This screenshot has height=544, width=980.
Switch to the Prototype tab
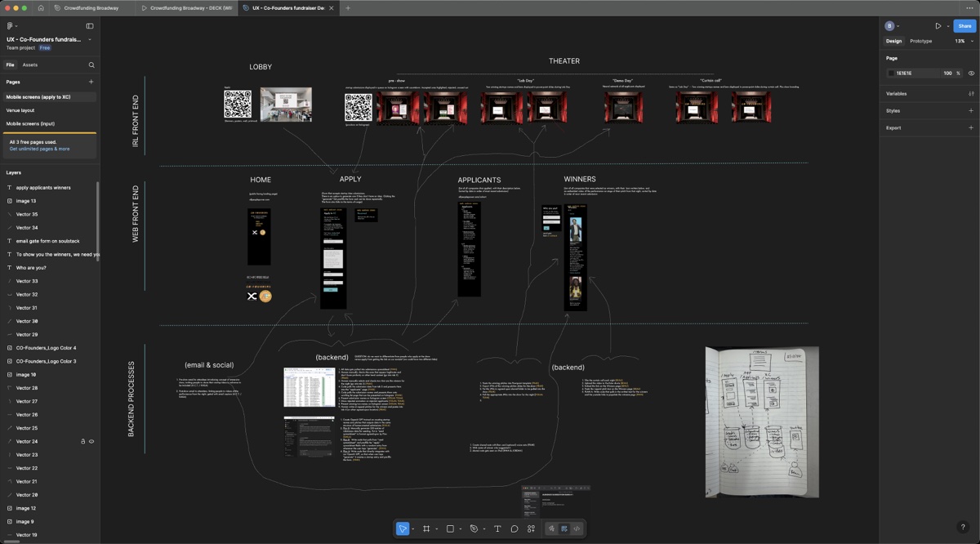pyautogui.click(x=921, y=41)
